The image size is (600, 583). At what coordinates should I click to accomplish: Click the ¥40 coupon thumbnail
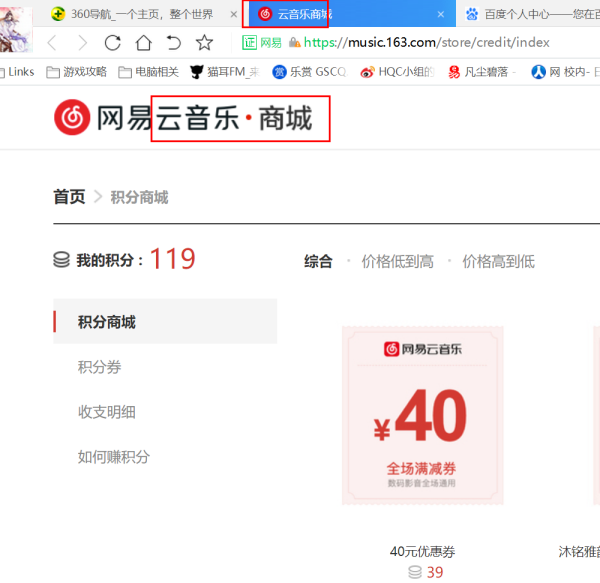[x=422, y=415]
